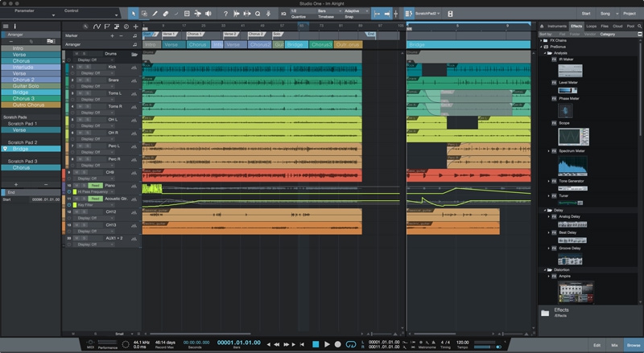Click the Chorus 2 marker in timeline
The image size is (644, 353).
[x=255, y=35]
